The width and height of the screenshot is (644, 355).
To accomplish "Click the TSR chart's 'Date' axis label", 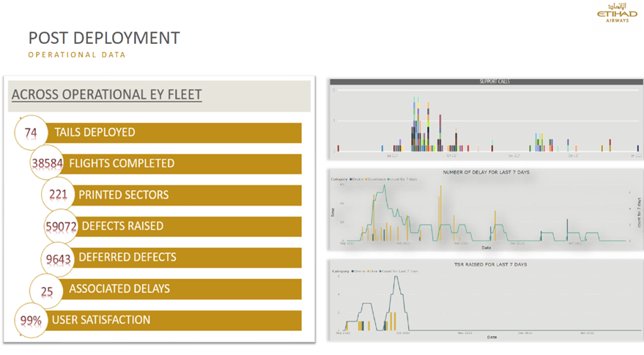I will click(492, 337).
